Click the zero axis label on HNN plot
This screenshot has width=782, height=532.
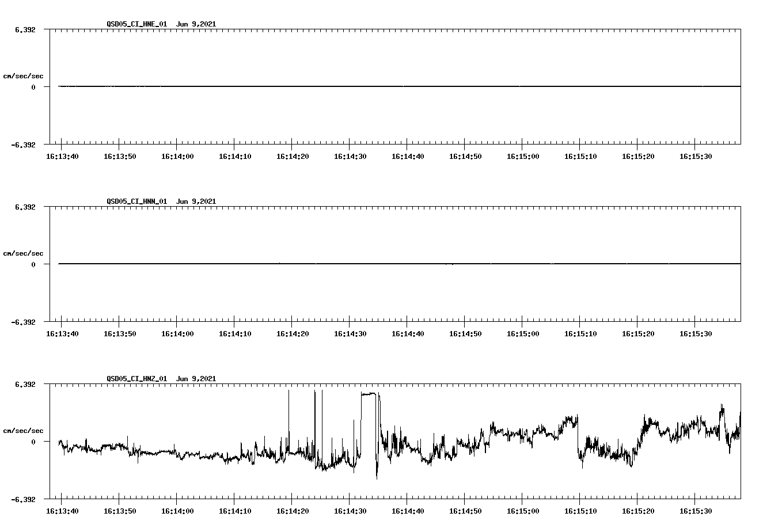(33, 264)
